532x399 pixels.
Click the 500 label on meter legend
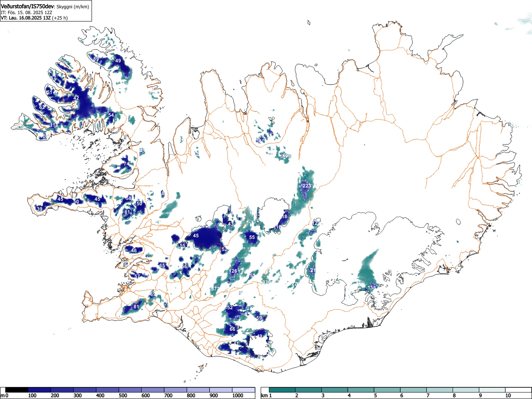[123, 396]
